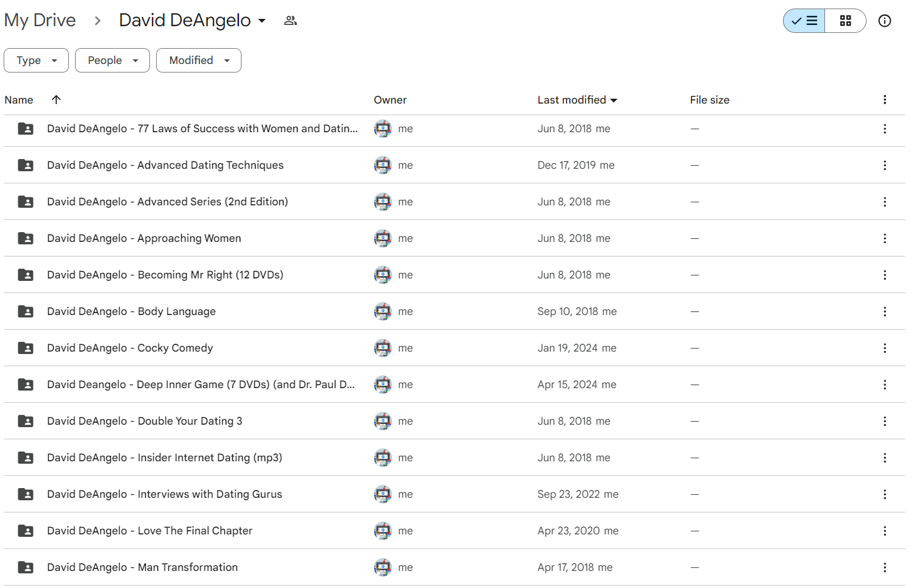Image resolution: width=911 pixels, height=588 pixels.
Task: Select Approaching Women folder name
Action: [144, 238]
